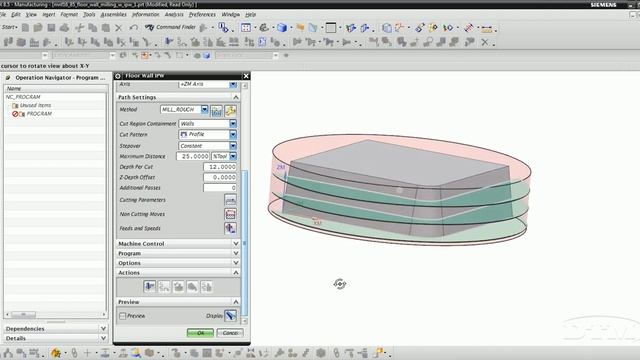640x360 pixels.
Task: Click the Z-Depth Offset input field
Action: [x=220, y=178]
